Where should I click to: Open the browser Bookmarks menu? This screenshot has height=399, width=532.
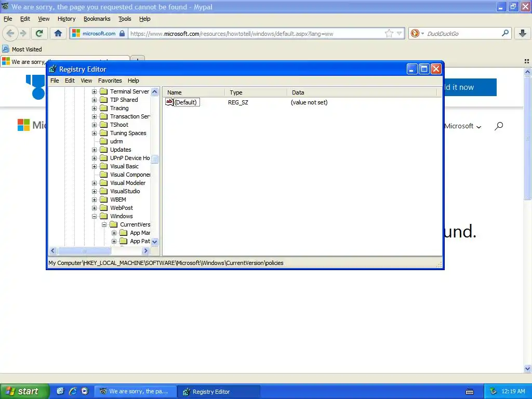click(x=97, y=19)
